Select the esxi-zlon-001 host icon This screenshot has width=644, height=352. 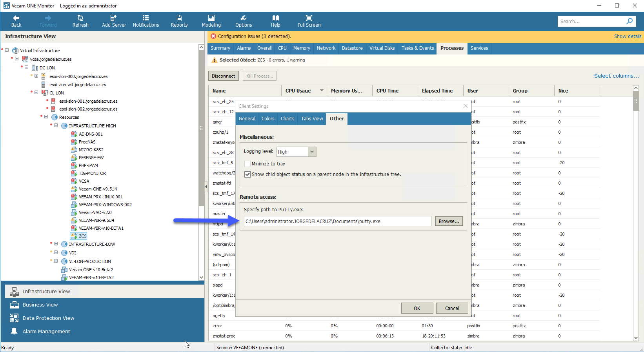[53, 101]
